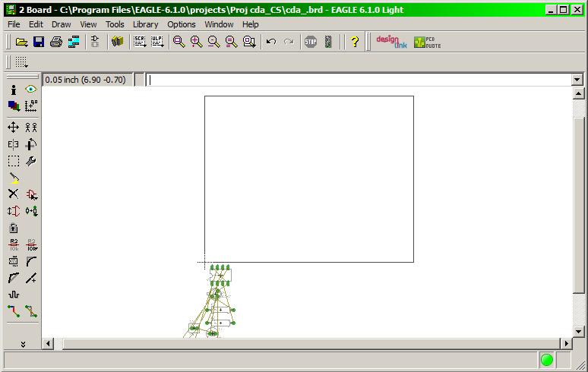This screenshot has width=588, height=372.
Task: Select the Show (eye) tool
Action: [30, 89]
